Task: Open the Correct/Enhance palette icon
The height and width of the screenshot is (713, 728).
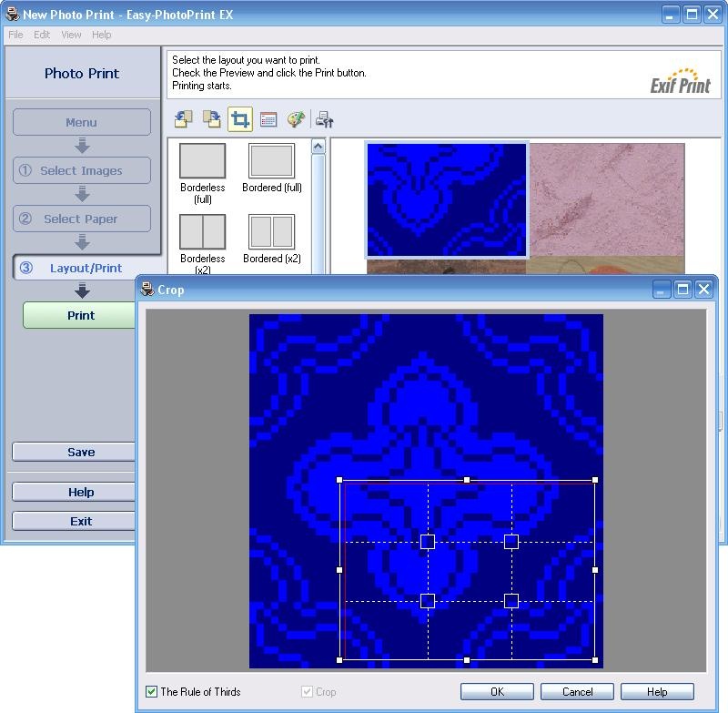Action: [297, 119]
